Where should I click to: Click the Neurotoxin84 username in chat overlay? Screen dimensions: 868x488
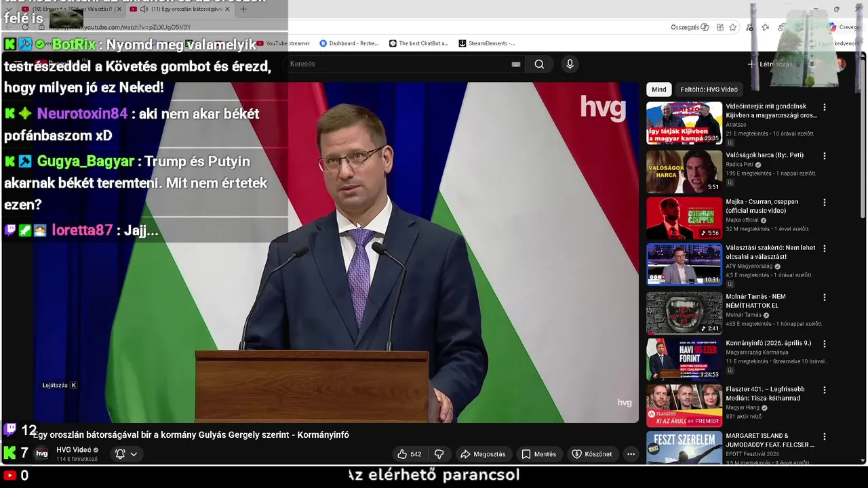(x=82, y=114)
